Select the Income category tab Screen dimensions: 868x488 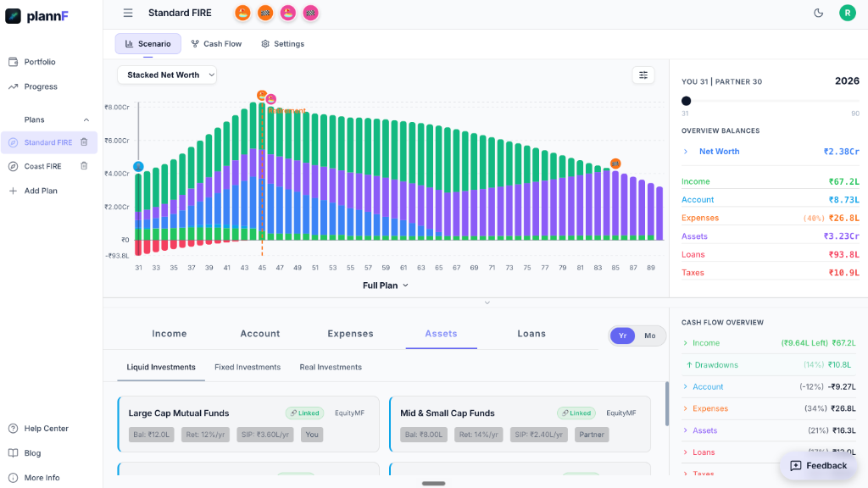(170, 334)
